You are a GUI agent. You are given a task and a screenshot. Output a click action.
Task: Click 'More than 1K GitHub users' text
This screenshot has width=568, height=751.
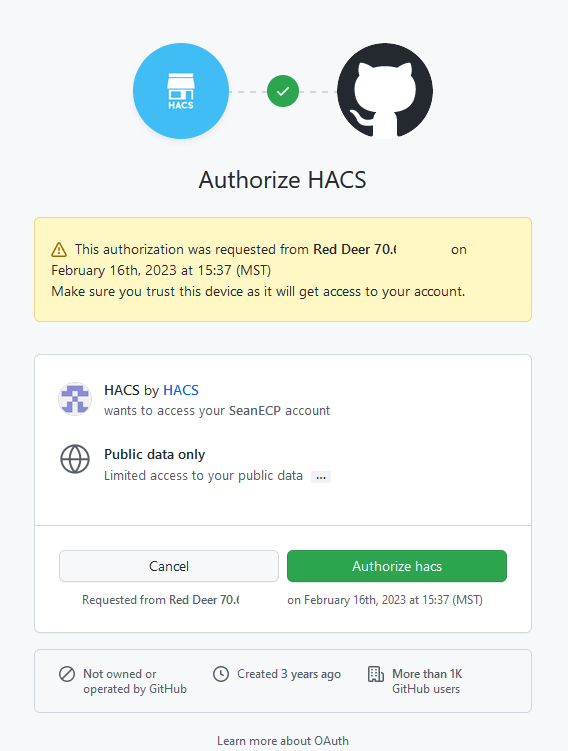click(427, 681)
